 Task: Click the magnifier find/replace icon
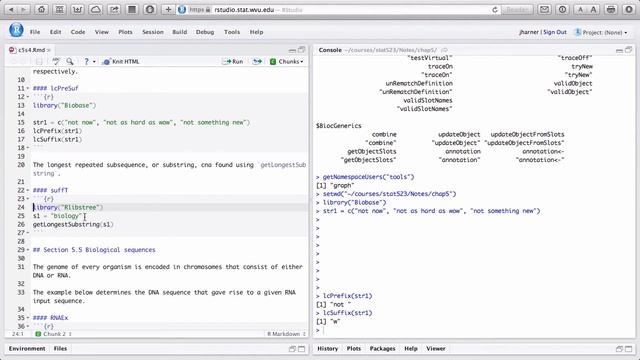tap(70, 61)
